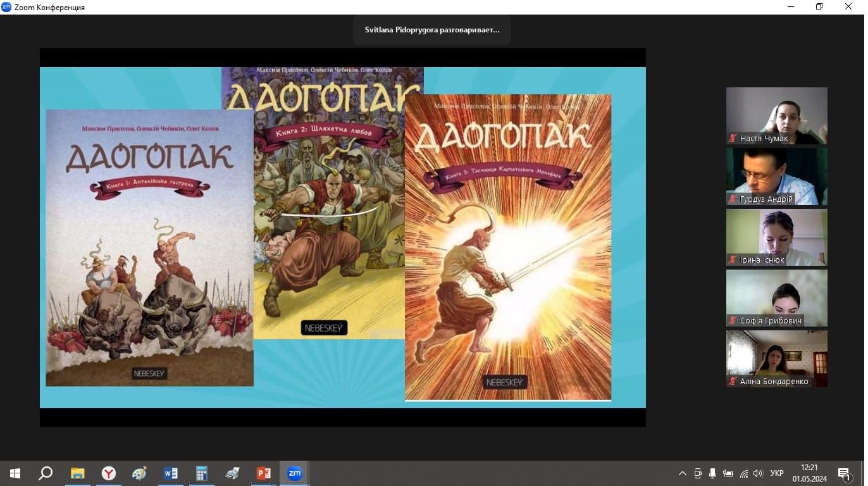Click the muted mic icon beside Гурдуз Андрій

(733, 199)
